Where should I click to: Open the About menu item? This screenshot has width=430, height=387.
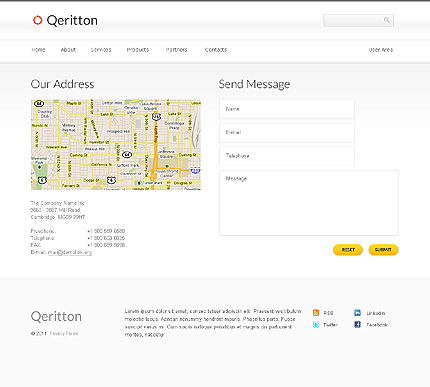[x=68, y=50]
